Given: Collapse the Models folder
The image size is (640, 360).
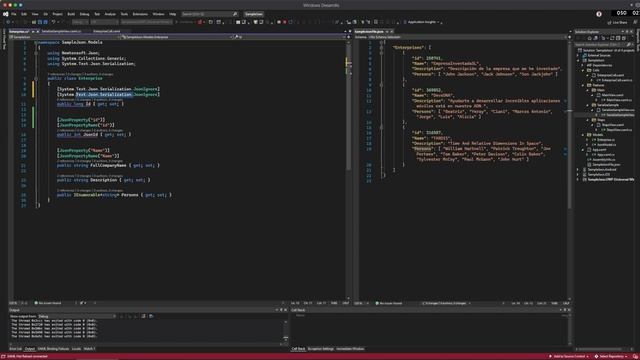Looking at the screenshot, I should [584, 135].
